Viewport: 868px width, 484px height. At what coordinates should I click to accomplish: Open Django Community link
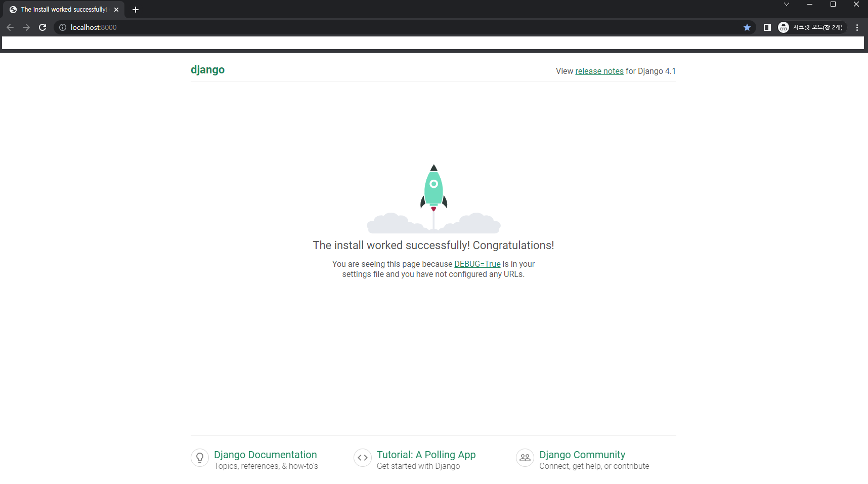click(582, 455)
